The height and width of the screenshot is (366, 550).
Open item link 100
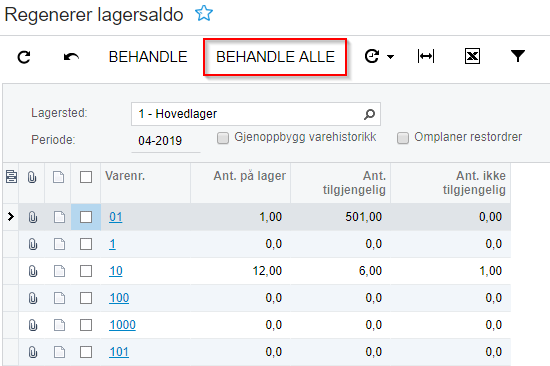(x=119, y=298)
